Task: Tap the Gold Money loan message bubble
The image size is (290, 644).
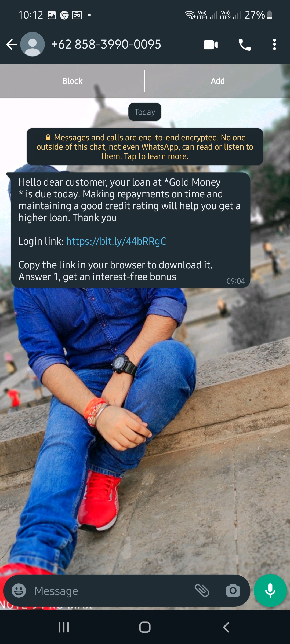Action: (x=131, y=230)
